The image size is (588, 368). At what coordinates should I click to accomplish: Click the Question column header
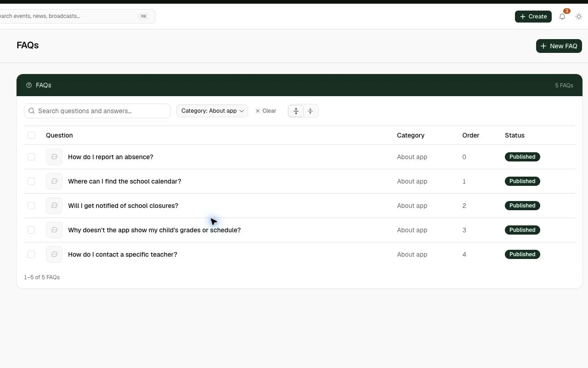point(59,135)
